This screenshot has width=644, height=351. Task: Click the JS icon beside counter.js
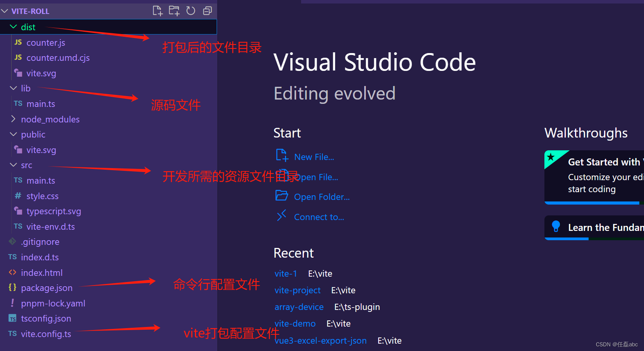click(x=18, y=42)
